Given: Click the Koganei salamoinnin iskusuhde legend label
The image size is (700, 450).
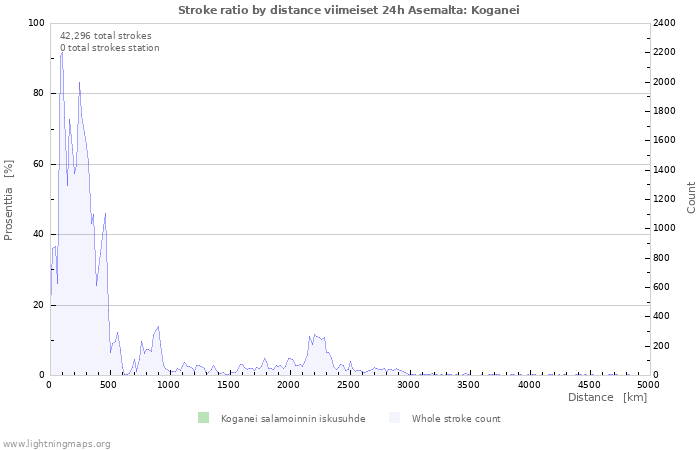Looking at the screenshot, I should pos(293,419).
